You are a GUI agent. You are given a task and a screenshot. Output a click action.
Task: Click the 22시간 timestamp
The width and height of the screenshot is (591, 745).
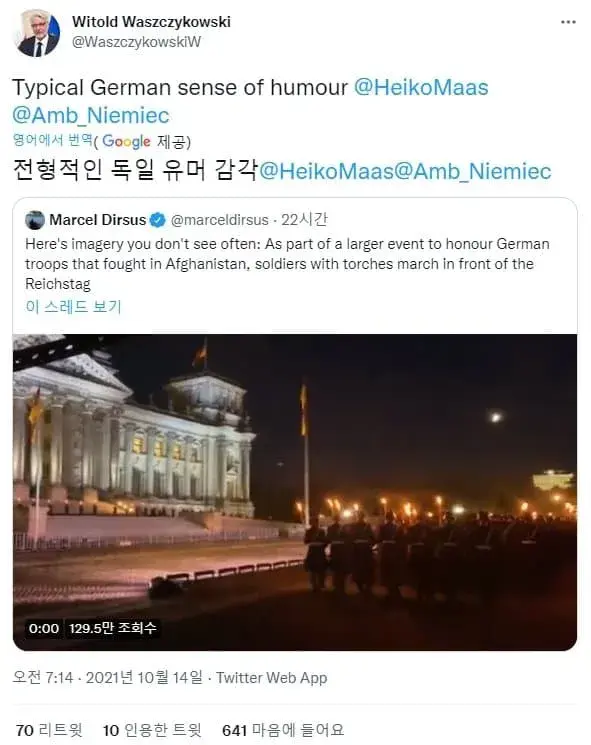point(304,220)
